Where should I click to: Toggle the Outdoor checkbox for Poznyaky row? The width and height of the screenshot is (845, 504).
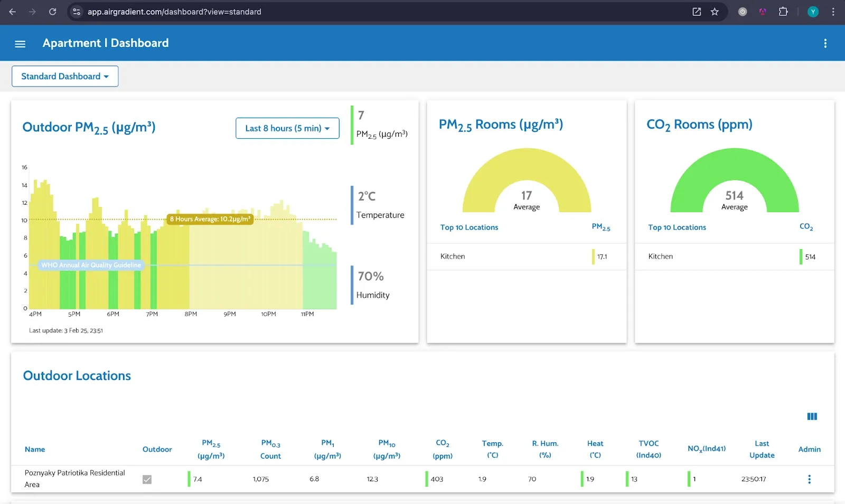pos(147,479)
